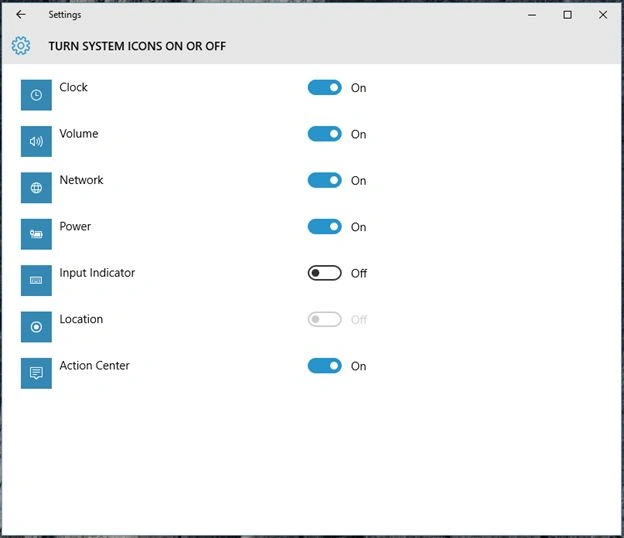Click the "Off" text beside Input Indicator

(359, 273)
